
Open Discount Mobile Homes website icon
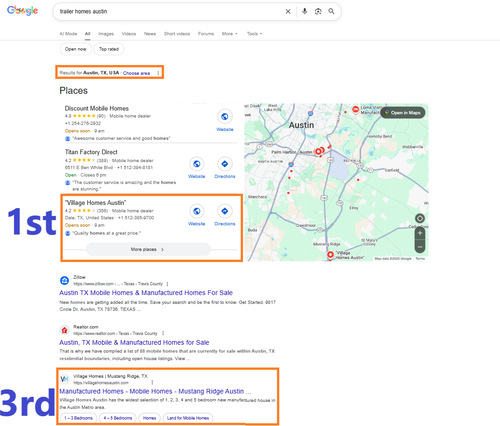(x=225, y=116)
